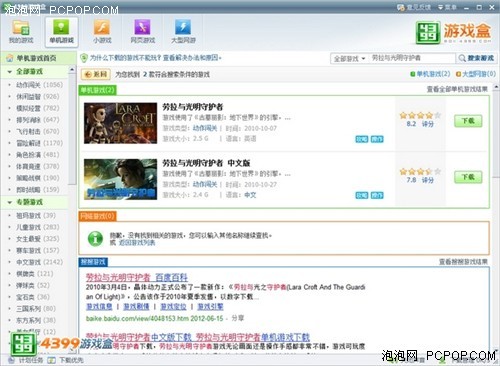Open the title 劳拉与光明守护者 中文版
This screenshot has height=366, width=500.
point(206,163)
